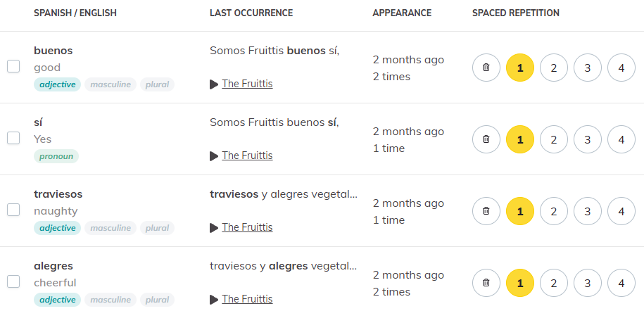Image resolution: width=644 pixels, height=311 pixels.
Task: Click the adjective tag under buenos
Action: [x=58, y=84]
